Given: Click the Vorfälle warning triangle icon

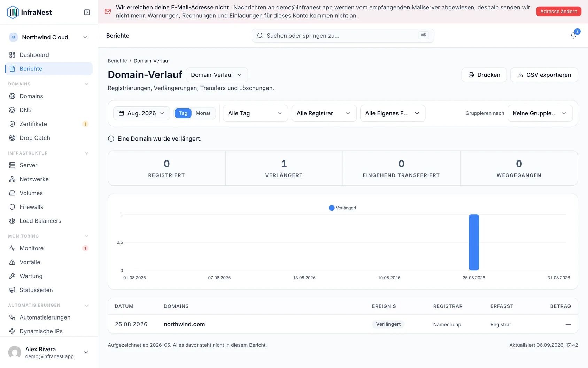Looking at the screenshot, I should click(x=12, y=262).
